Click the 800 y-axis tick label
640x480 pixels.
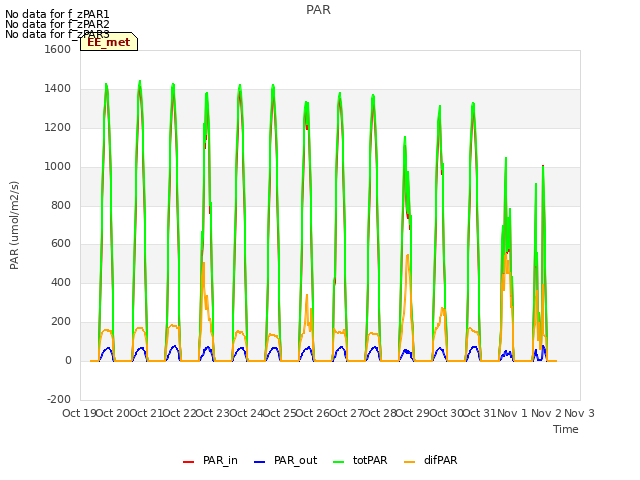point(61,205)
